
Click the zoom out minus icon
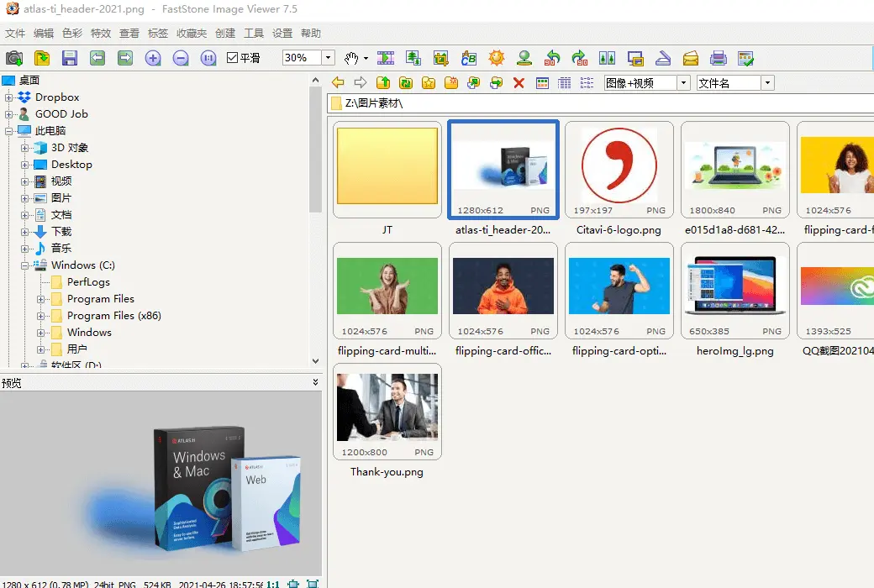coord(181,58)
